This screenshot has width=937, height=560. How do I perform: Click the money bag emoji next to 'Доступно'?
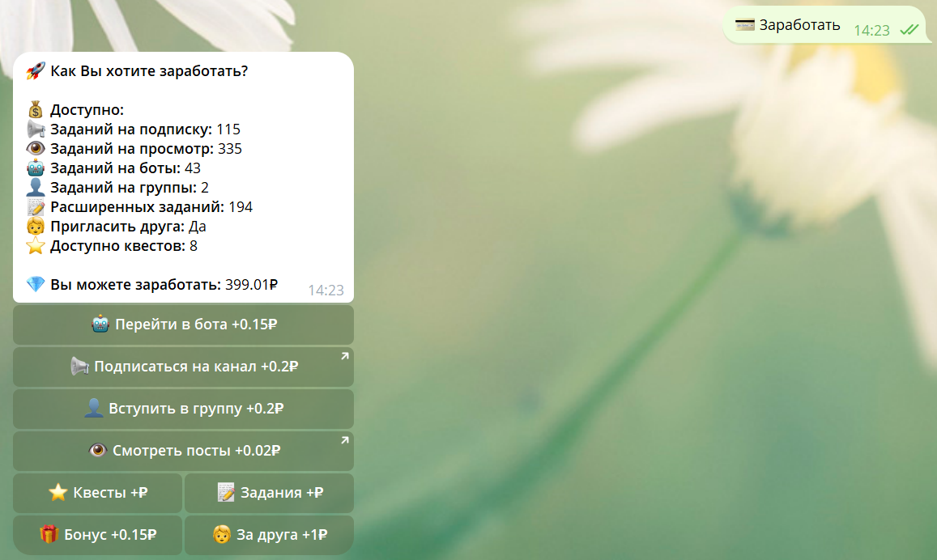pos(36,110)
